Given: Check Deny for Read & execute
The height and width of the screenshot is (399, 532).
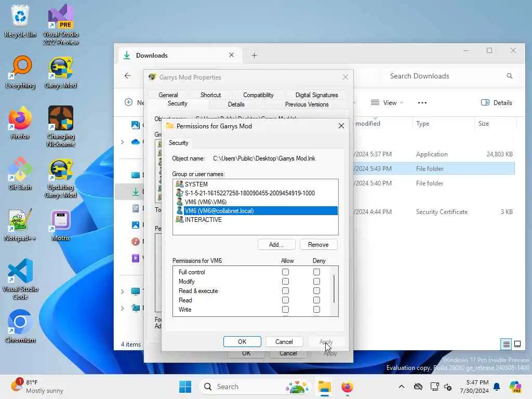Looking at the screenshot, I should pos(316,291).
